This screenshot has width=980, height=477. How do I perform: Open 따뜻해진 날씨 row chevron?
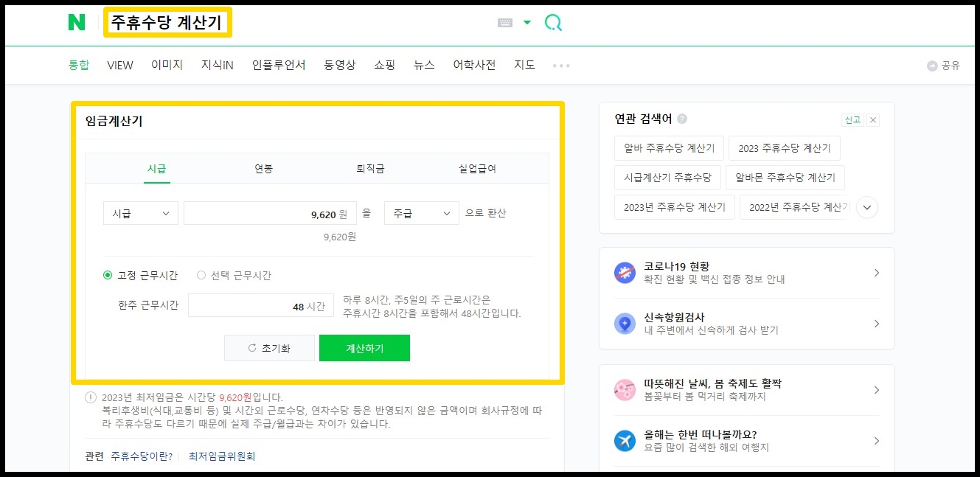[877, 390]
